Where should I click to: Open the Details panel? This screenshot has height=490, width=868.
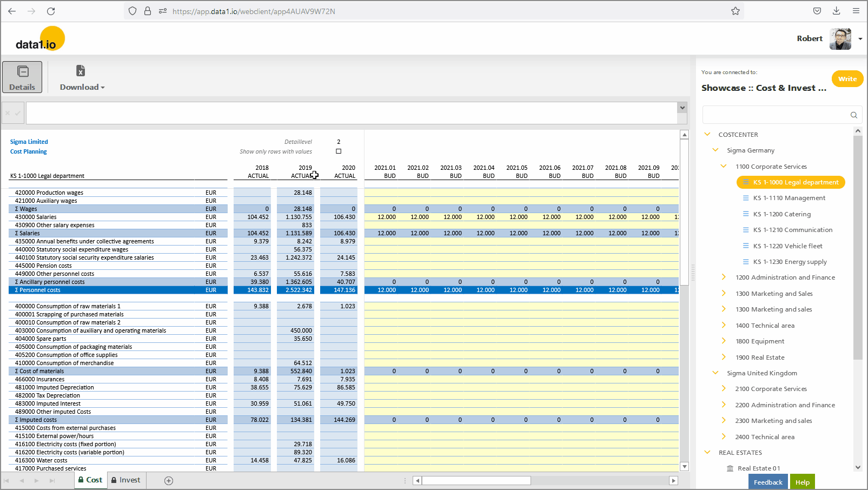click(x=22, y=77)
